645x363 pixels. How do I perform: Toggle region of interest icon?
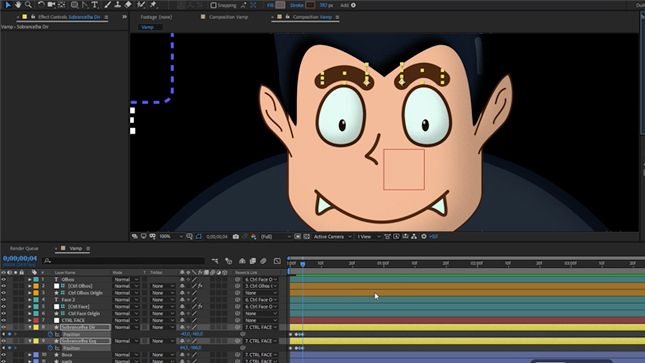[297, 237]
